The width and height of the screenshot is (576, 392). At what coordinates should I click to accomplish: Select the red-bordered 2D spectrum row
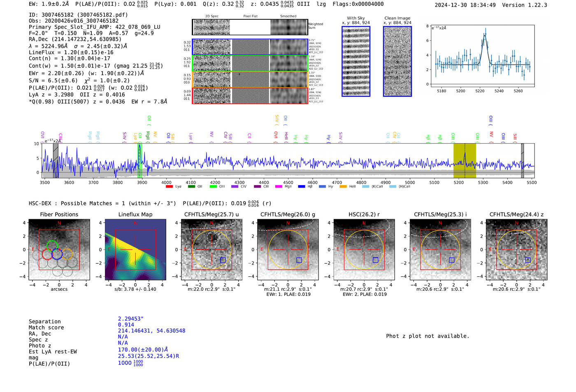point(250,95)
